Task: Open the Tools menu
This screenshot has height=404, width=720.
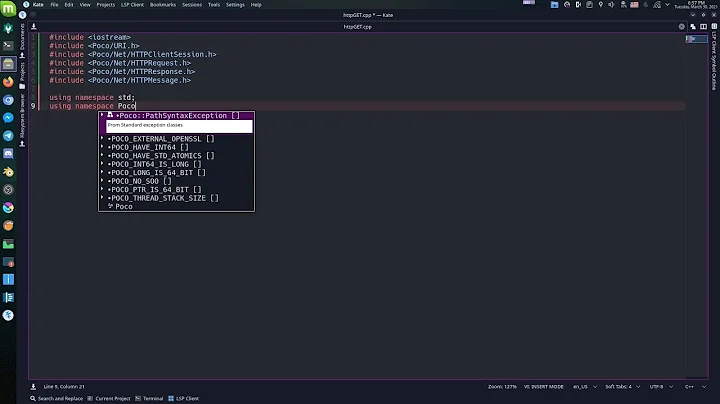Action: [x=214, y=5]
